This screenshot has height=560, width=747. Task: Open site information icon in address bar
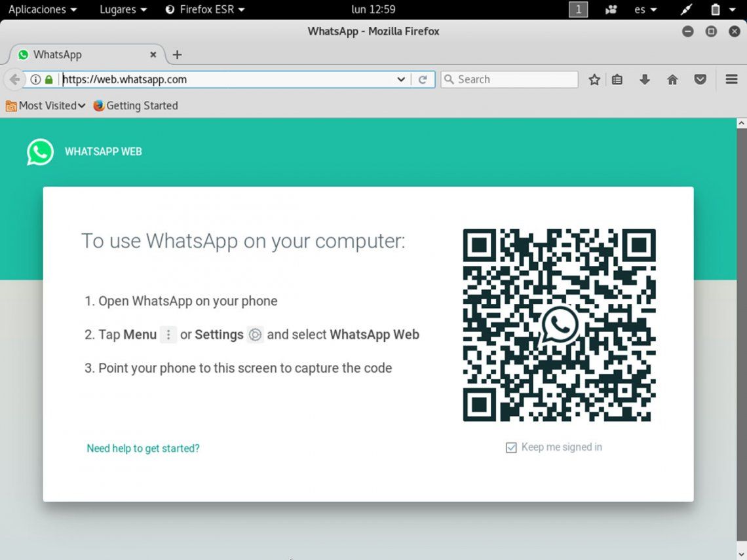[35, 79]
